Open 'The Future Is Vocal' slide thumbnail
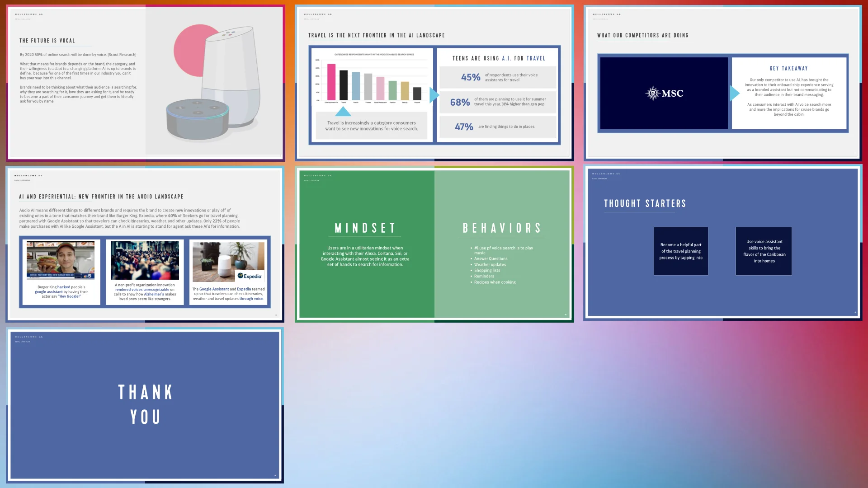This screenshot has width=868, height=488. (x=145, y=83)
